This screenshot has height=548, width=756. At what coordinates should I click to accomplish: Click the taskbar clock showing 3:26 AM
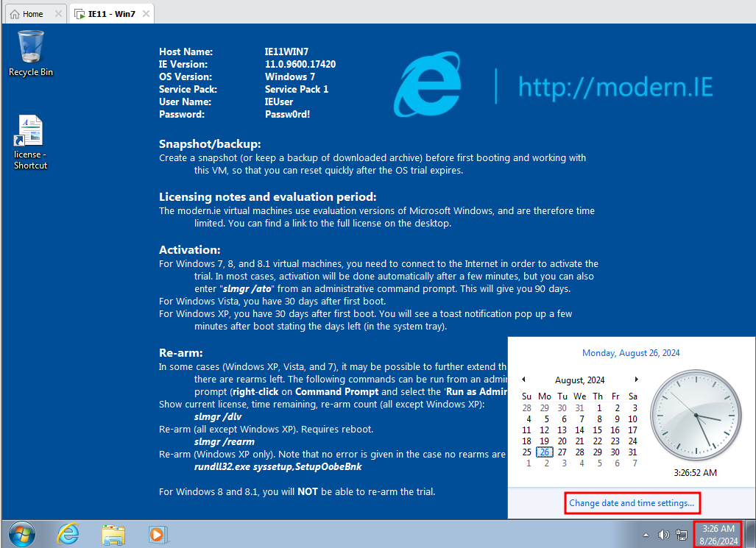(x=718, y=535)
